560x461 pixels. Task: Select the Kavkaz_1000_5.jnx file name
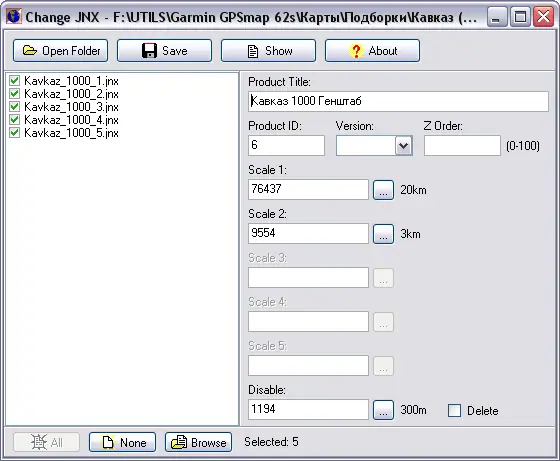click(x=71, y=133)
